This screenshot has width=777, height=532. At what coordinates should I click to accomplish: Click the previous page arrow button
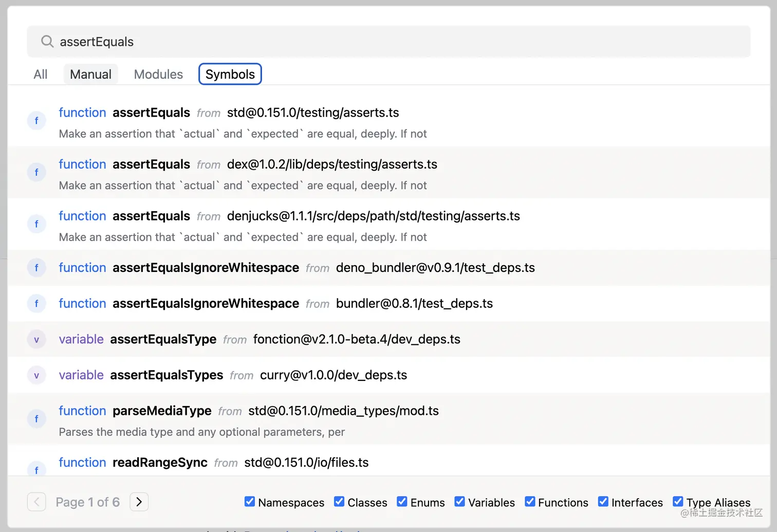tap(36, 502)
